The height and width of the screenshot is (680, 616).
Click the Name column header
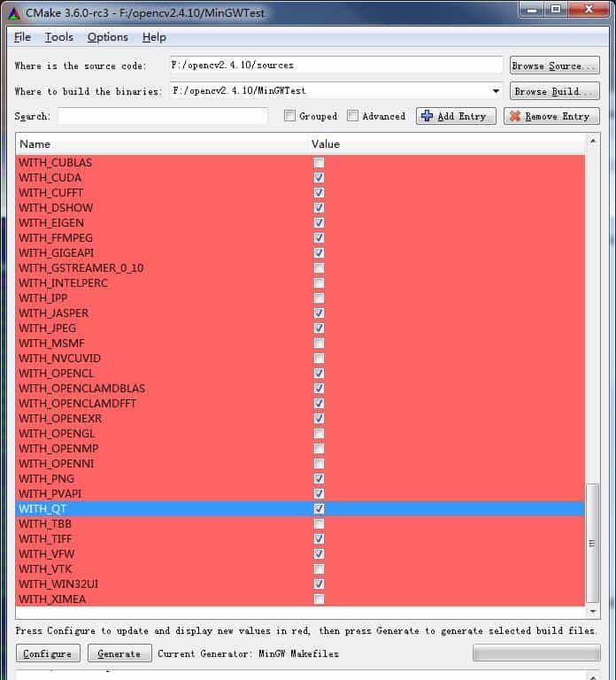[162, 144]
